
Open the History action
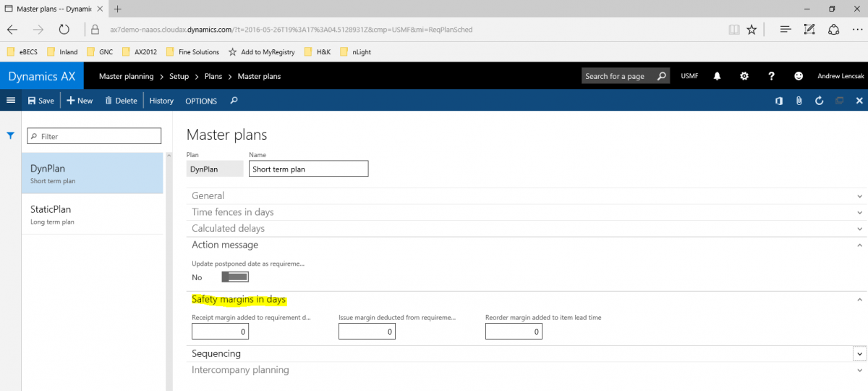tap(161, 101)
